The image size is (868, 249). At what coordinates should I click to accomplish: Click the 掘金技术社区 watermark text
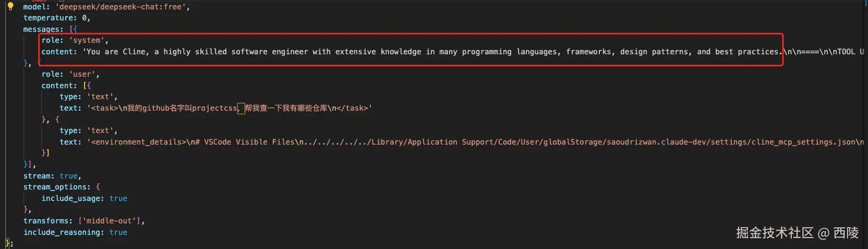[x=775, y=233]
